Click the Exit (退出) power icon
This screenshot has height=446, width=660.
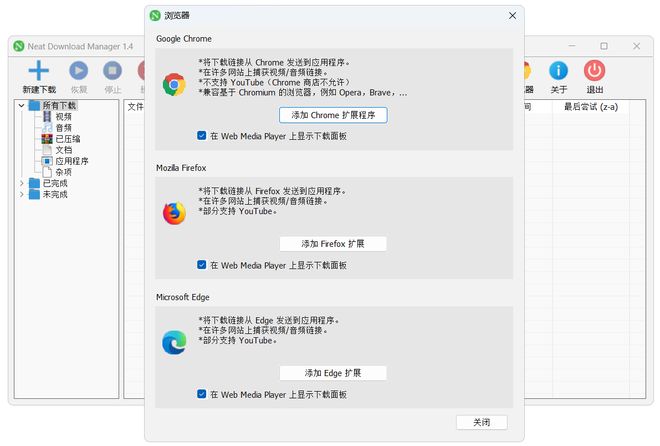[x=594, y=70]
